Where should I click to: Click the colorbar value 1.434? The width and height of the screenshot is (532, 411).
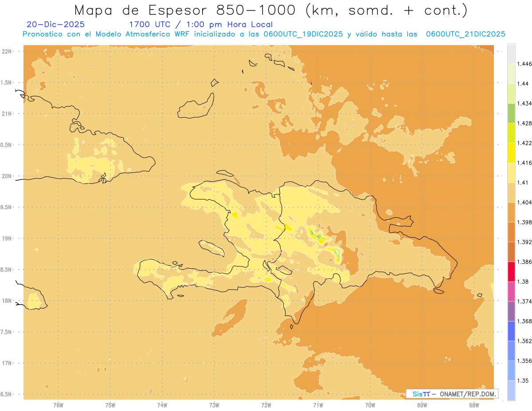(524, 103)
